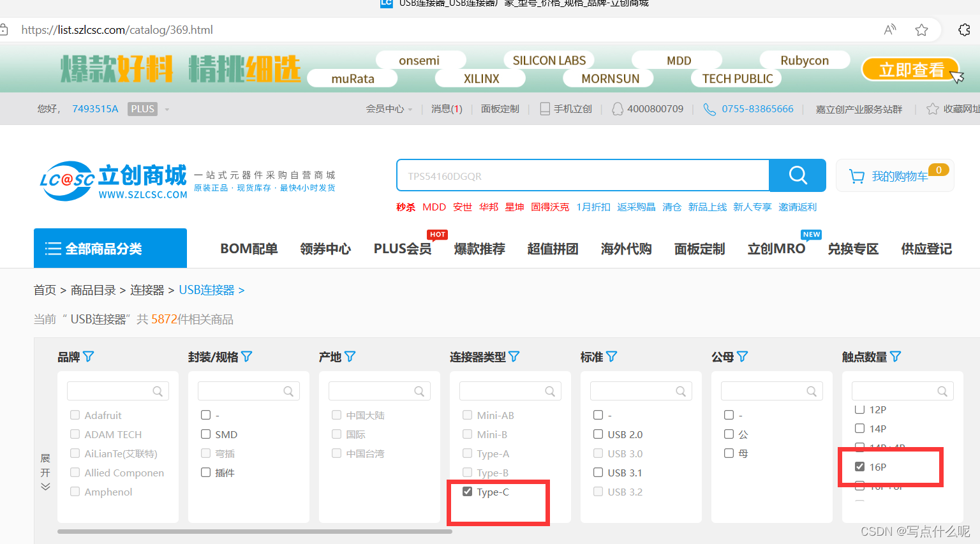This screenshot has height=544, width=980.
Task: Open the 爆款推荐 menu item
Action: pos(479,249)
